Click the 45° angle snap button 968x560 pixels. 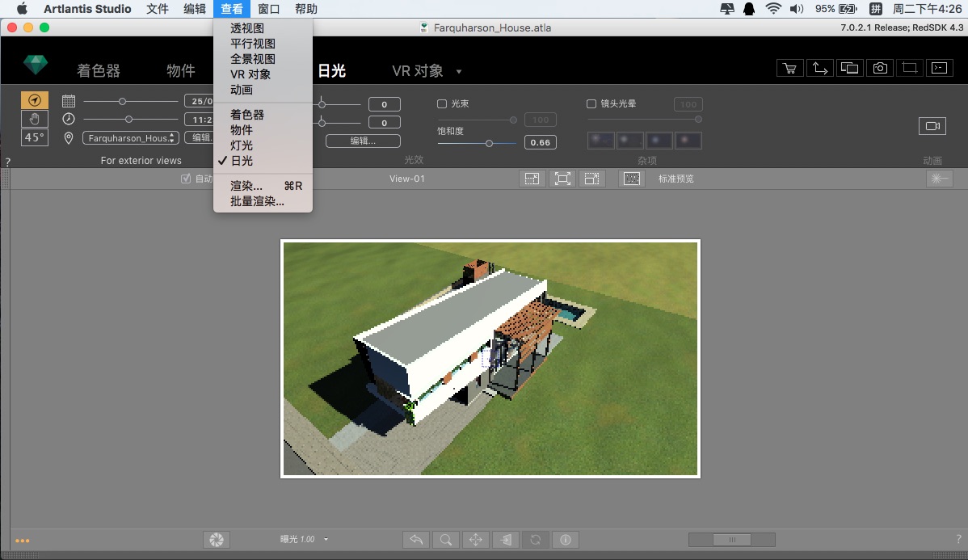pos(35,137)
